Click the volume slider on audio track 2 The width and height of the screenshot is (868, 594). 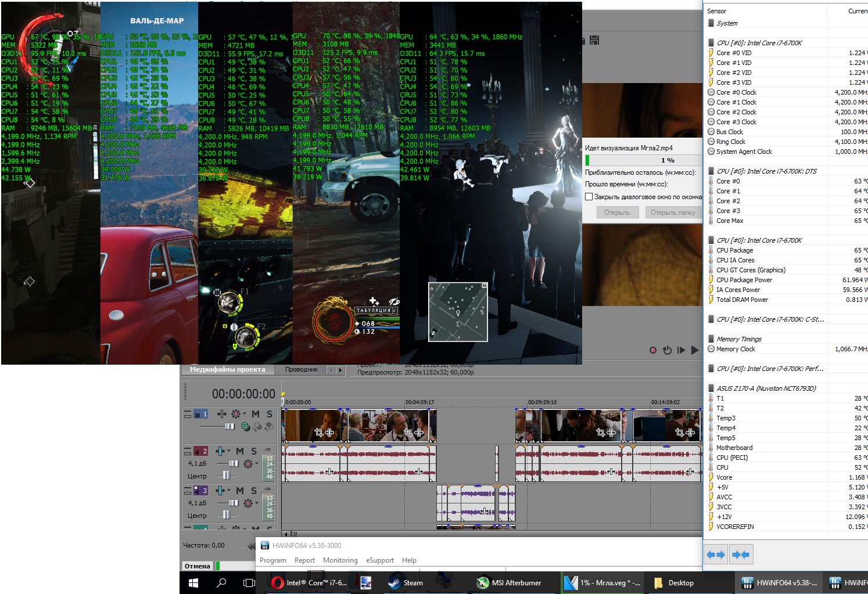233,463
